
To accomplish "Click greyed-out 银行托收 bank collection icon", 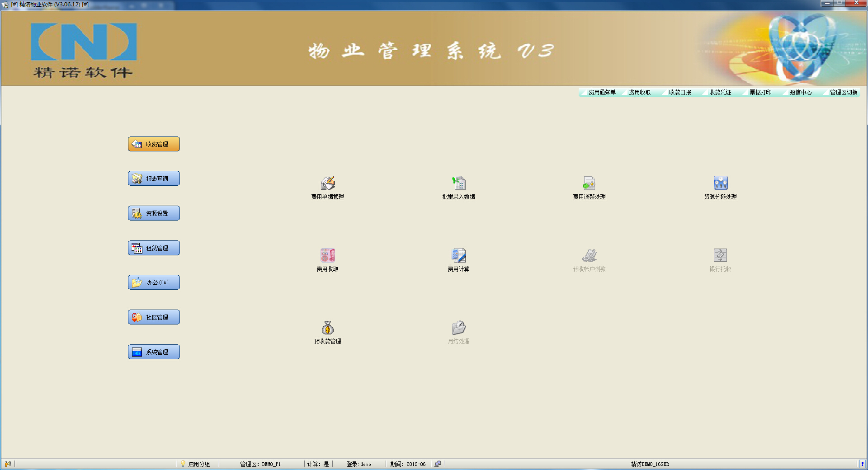I will point(721,255).
